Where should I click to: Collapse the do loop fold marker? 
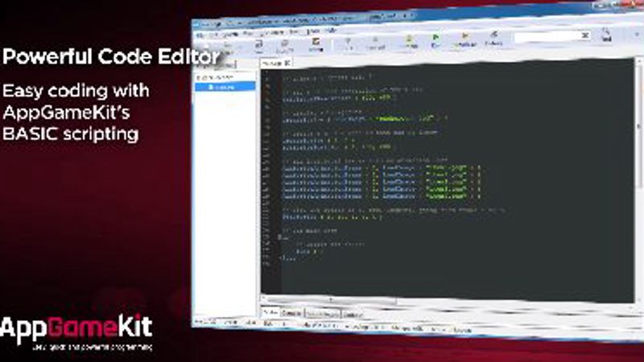[280, 237]
